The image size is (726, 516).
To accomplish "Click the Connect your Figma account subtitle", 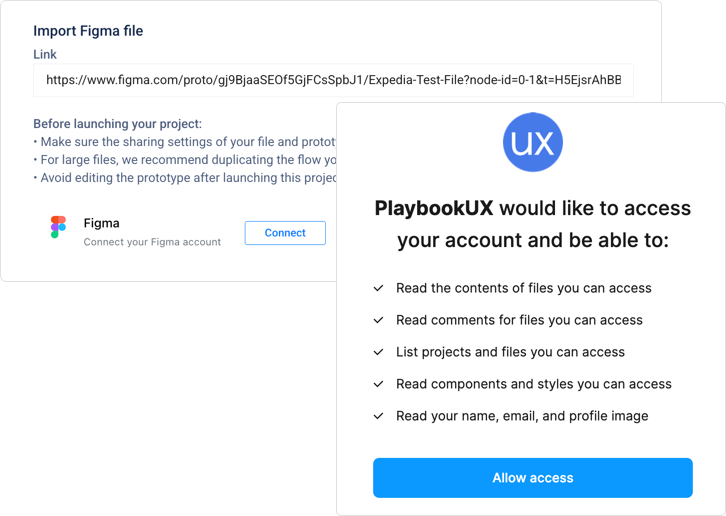I will [152, 242].
